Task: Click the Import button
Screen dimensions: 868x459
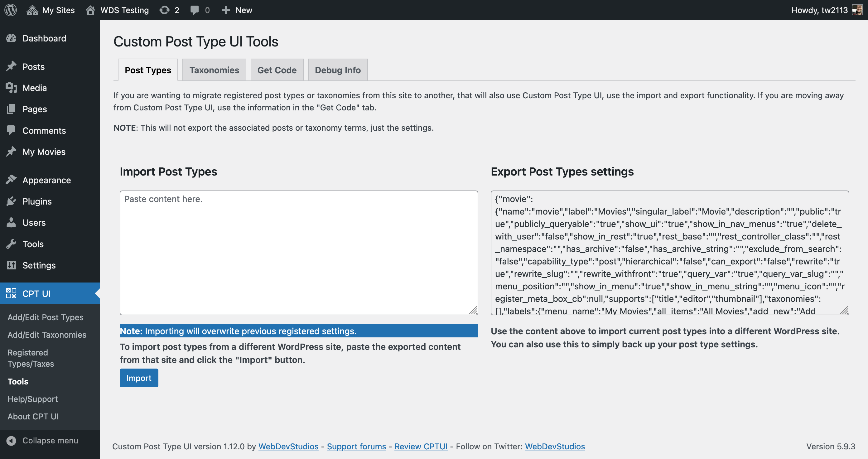Action: pyautogui.click(x=138, y=378)
